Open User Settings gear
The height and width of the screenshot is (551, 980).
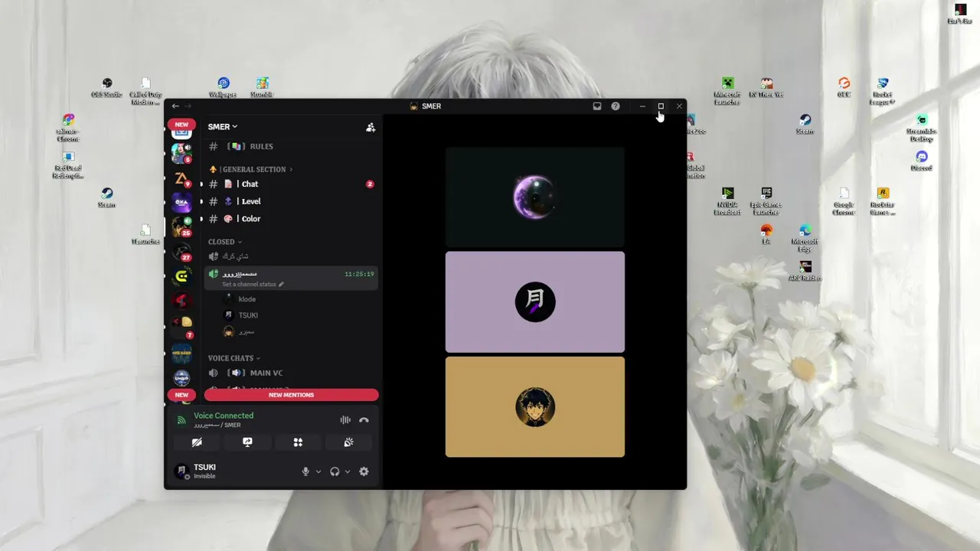tap(364, 471)
